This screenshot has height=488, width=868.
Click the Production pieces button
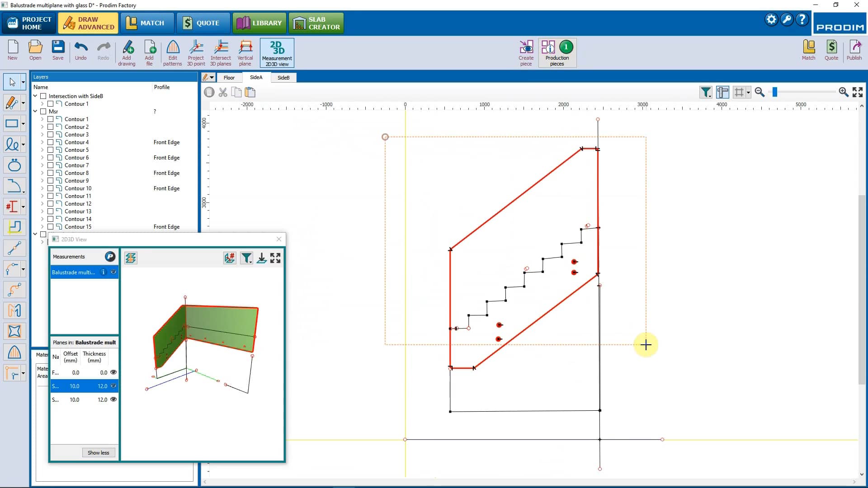point(557,52)
